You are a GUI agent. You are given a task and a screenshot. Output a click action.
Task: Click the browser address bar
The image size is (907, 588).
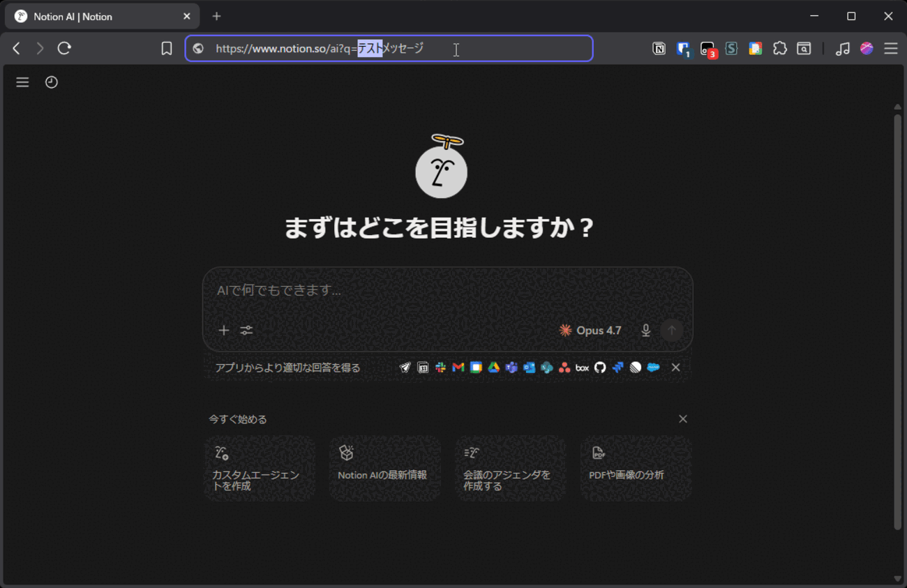(389, 48)
